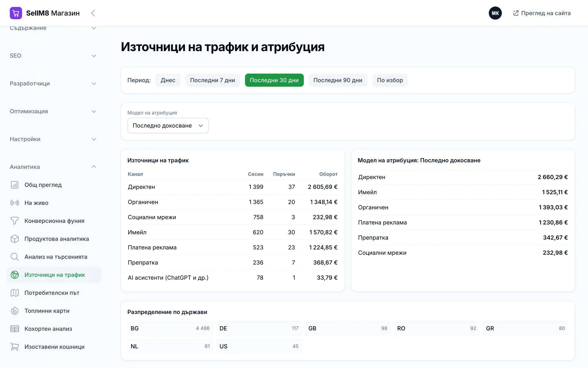Click the Сесии column header
Screen dimensions: 588x368
[x=255, y=174]
